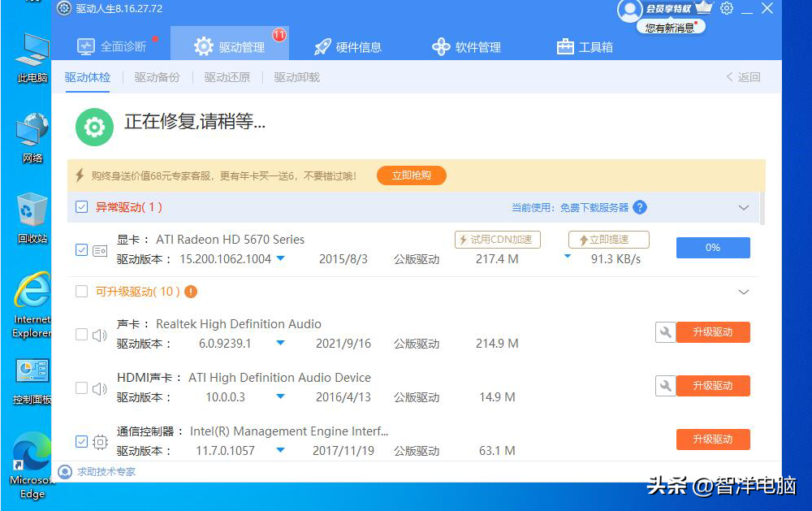Click wrench icon for ATI HDMI audio
812x511 pixels.
pyautogui.click(x=666, y=386)
